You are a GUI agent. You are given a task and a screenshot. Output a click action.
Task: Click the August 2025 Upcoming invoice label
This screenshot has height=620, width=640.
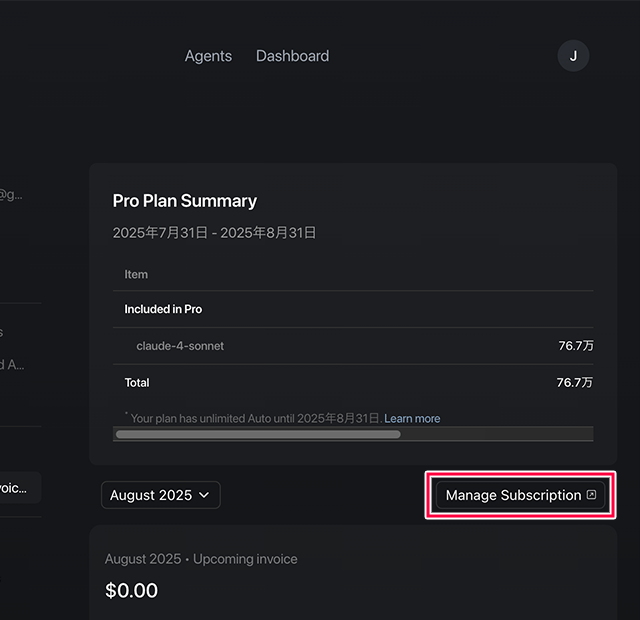click(201, 559)
